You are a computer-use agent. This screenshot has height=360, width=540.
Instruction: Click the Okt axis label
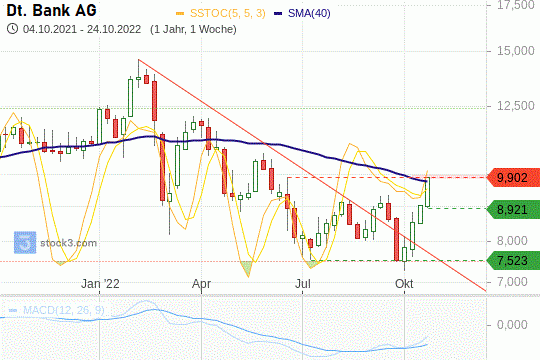pyautogui.click(x=404, y=284)
